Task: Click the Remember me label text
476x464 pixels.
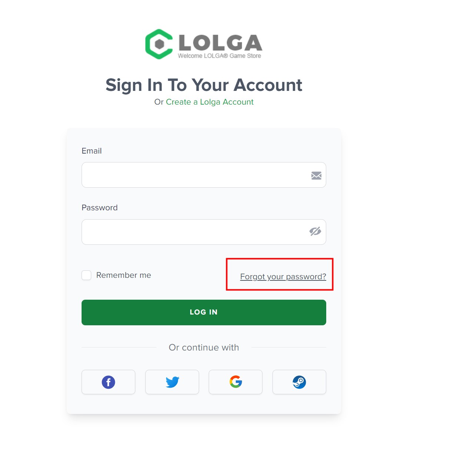Action: (124, 275)
